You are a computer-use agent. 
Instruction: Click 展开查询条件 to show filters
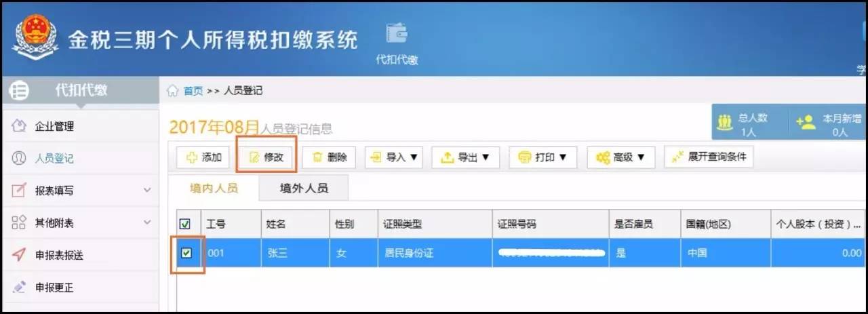click(x=709, y=157)
